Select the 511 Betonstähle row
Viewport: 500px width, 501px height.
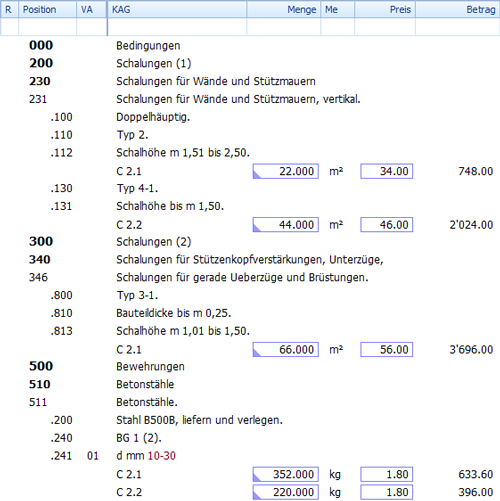tap(250, 402)
